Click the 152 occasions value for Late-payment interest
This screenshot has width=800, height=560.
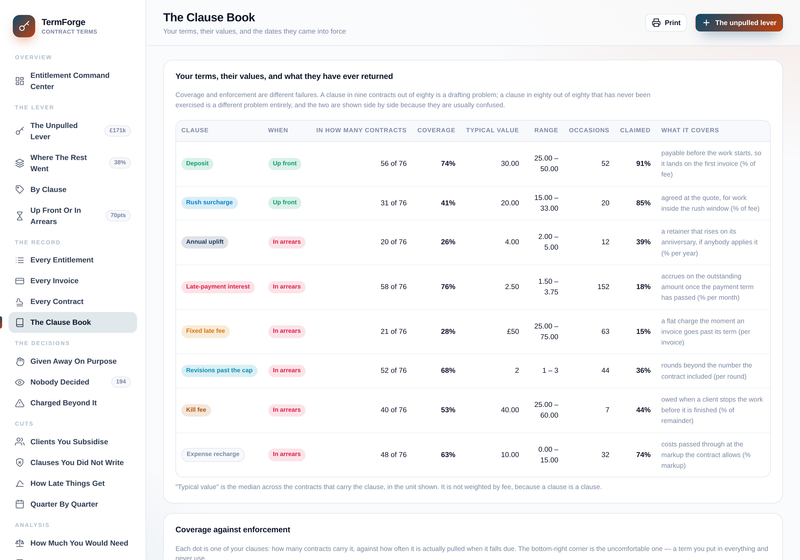coord(604,287)
